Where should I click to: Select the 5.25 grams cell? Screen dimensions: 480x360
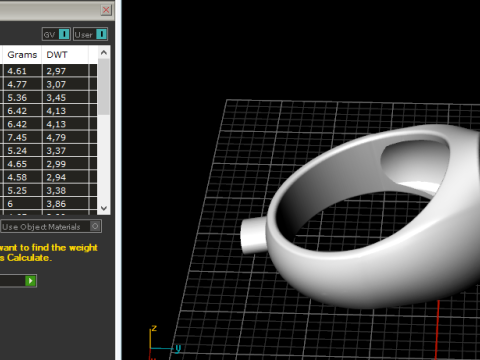point(22,191)
